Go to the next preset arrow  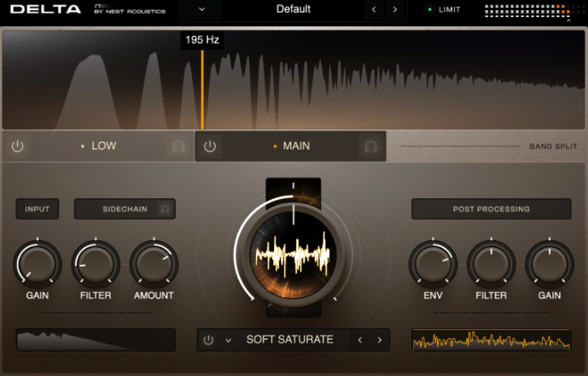tap(394, 9)
